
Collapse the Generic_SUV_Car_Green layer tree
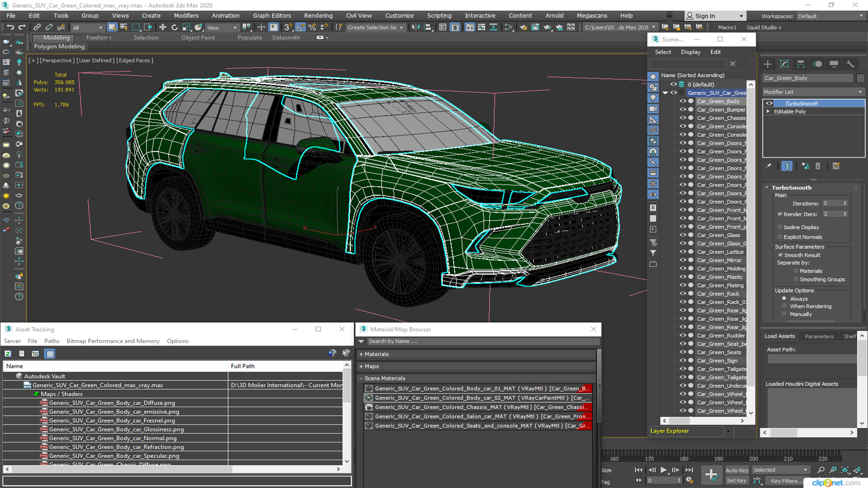[x=665, y=93]
